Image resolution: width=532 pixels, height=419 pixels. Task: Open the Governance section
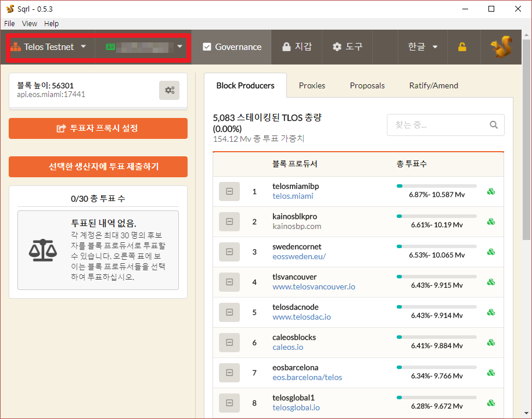(232, 47)
